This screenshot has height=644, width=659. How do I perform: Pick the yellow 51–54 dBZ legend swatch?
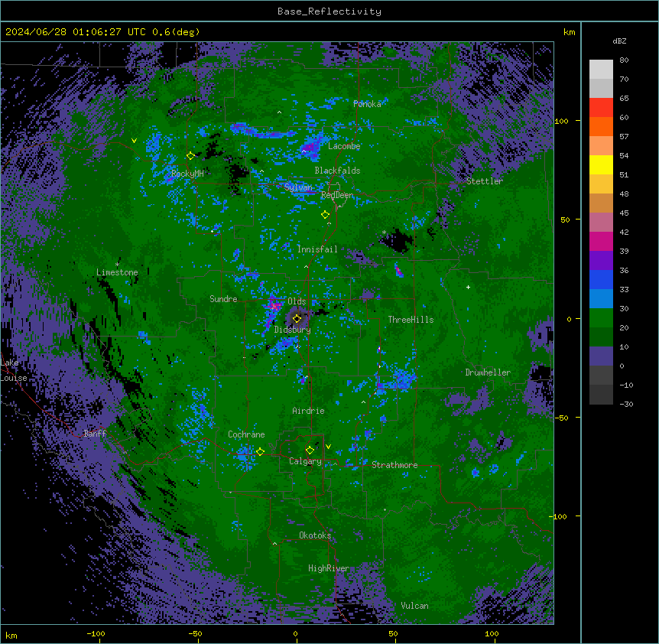point(601,164)
